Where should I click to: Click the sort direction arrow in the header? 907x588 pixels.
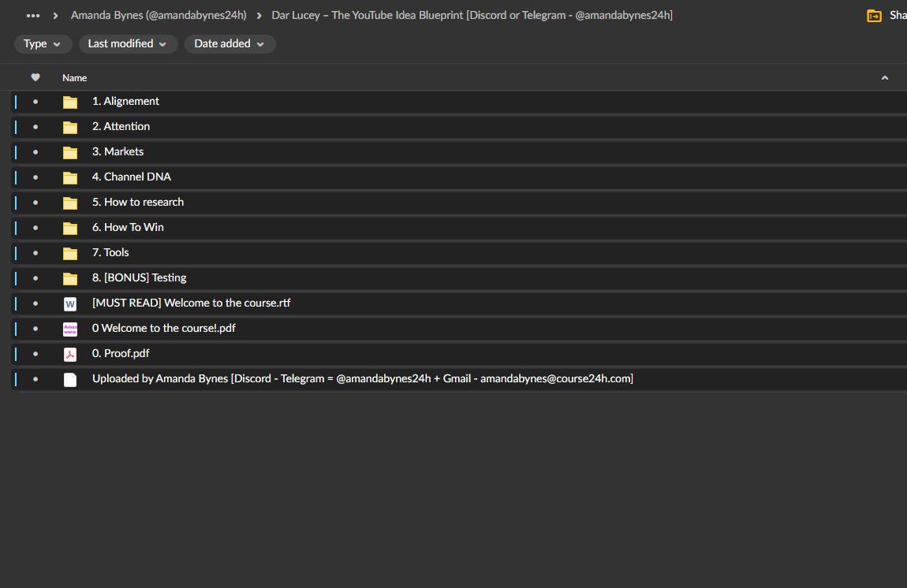point(884,77)
